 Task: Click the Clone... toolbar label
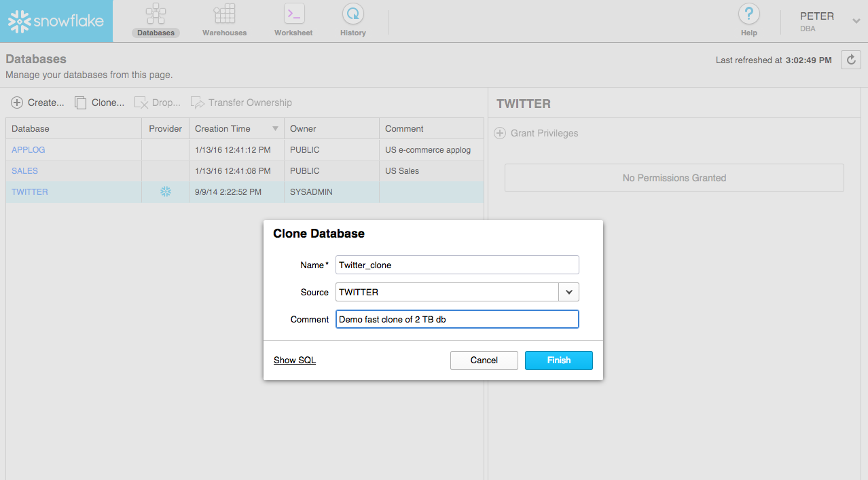point(108,103)
